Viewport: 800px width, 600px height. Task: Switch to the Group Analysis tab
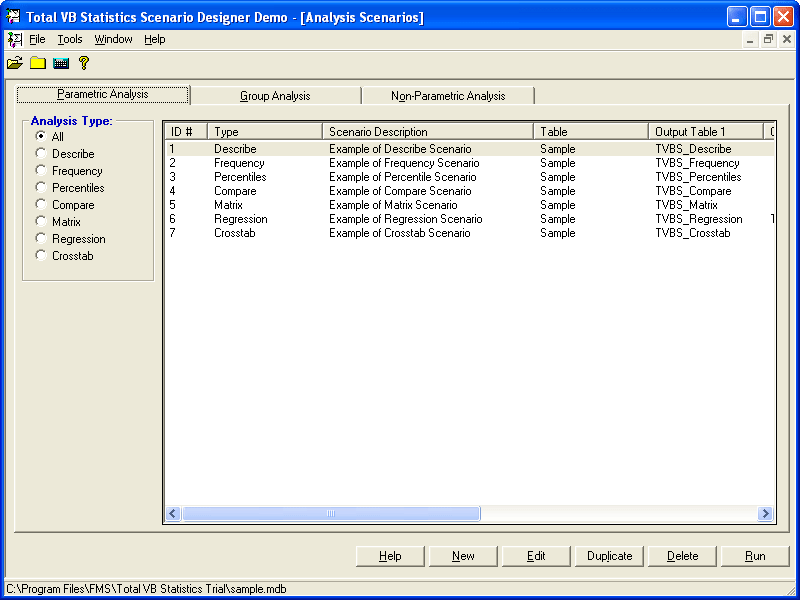pos(276,94)
